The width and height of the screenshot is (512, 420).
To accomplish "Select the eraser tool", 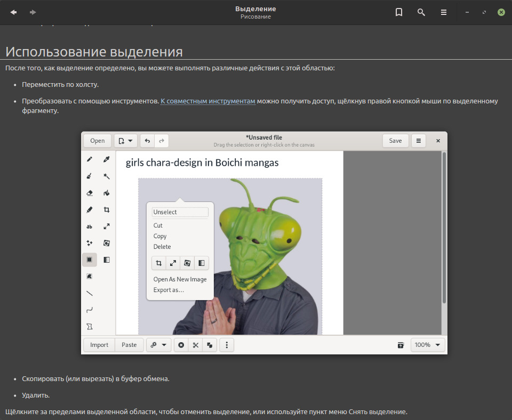I will (x=90, y=193).
